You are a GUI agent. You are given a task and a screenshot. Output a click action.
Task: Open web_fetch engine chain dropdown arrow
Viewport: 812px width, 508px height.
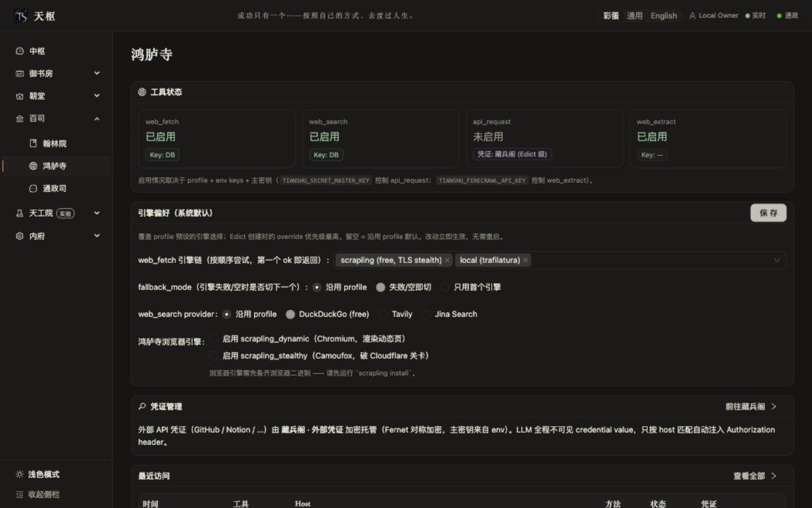[777, 260]
